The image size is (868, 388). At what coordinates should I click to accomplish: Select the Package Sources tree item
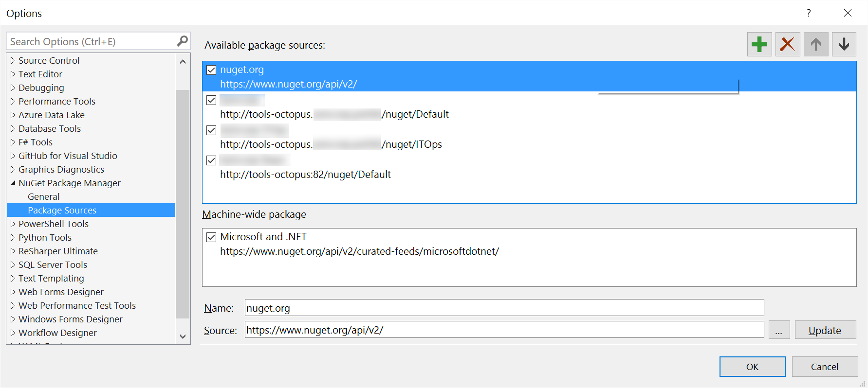point(91,210)
